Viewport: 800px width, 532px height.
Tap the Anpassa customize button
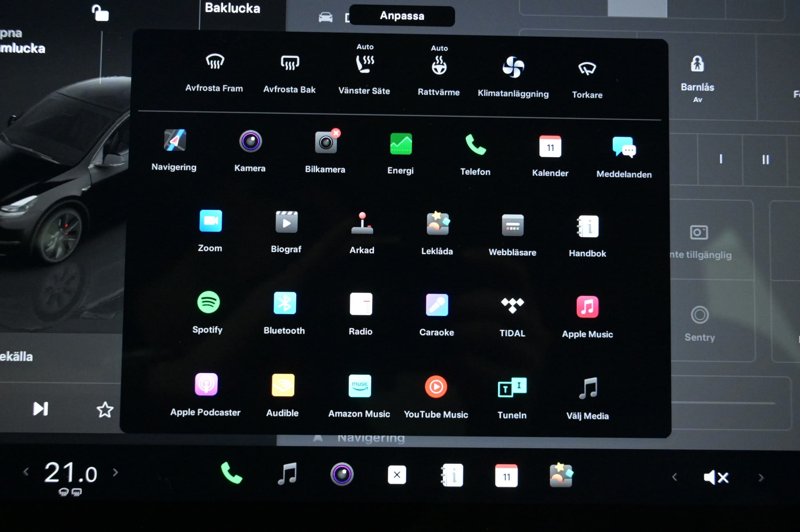(x=402, y=16)
